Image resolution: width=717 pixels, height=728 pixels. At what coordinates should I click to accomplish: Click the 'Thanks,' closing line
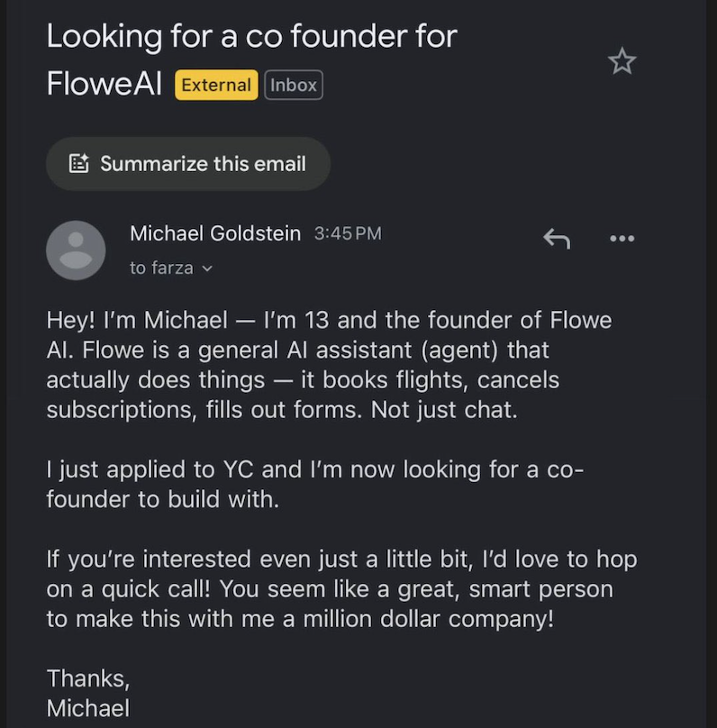88,678
